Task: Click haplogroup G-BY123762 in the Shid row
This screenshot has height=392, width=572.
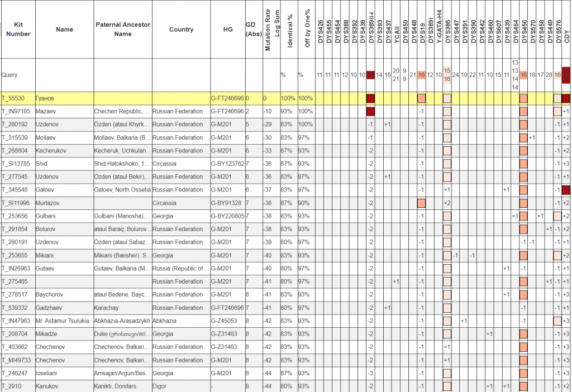Action: pyautogui.click(x=227, y=164)
